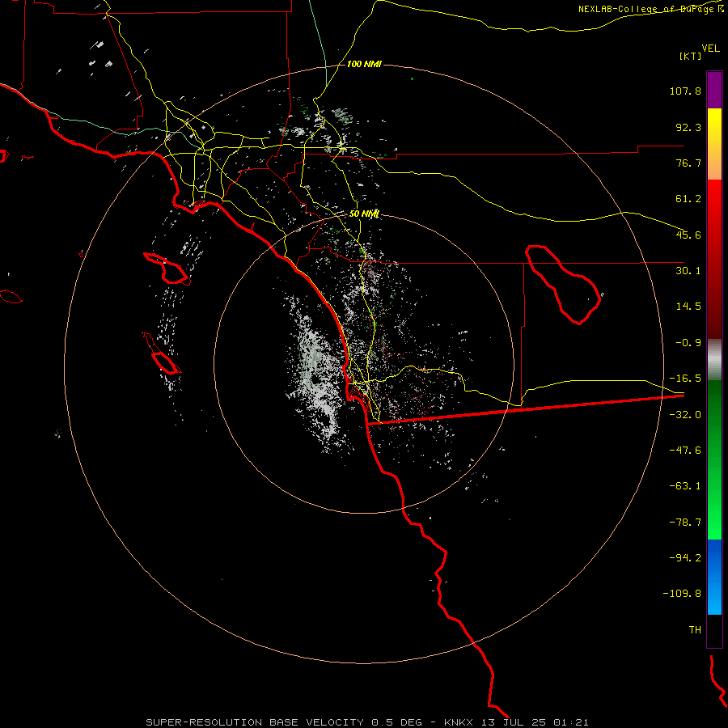Viewport: 728px width, 728px height.
Task: Select the -94.2 legend value
Action: pos(685,558)
